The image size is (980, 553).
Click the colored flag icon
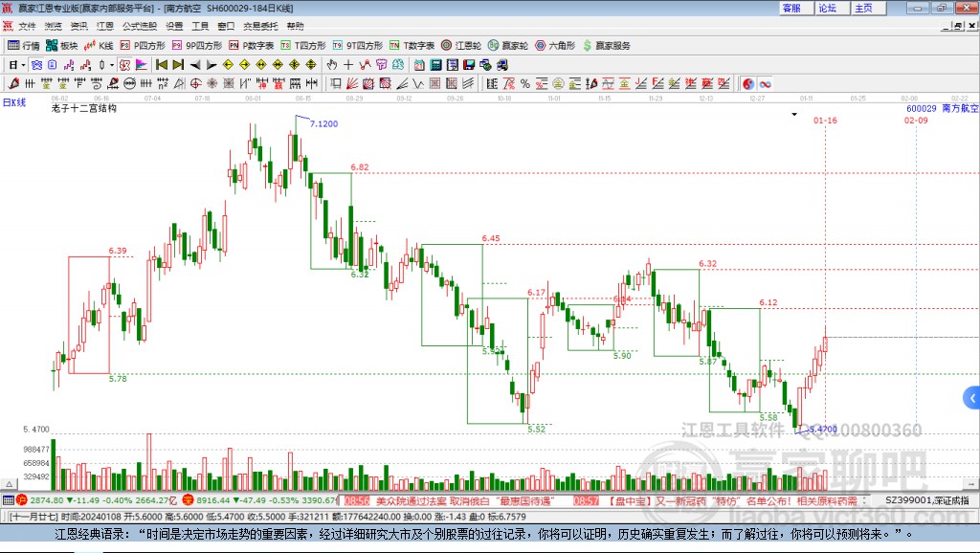point(142,65)
